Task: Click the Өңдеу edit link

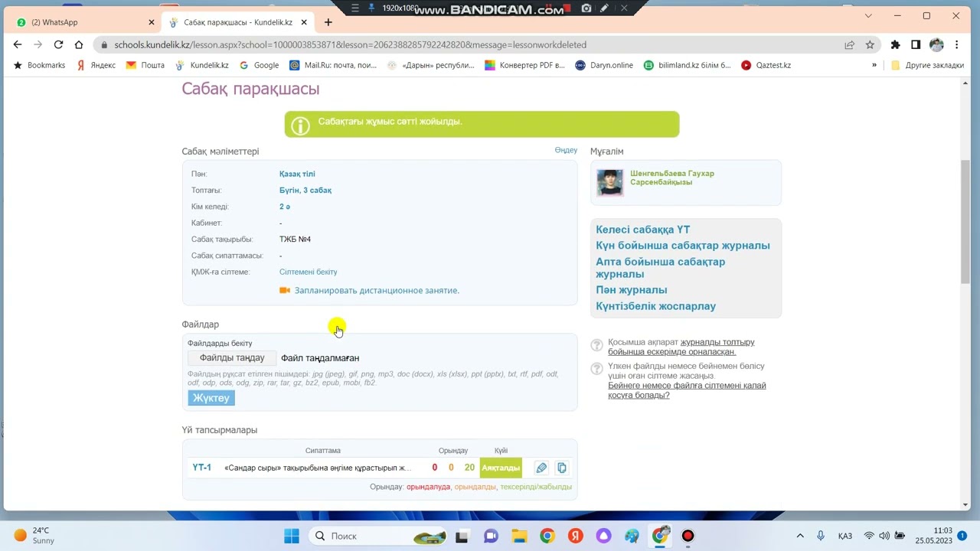Action: point(566,150)
